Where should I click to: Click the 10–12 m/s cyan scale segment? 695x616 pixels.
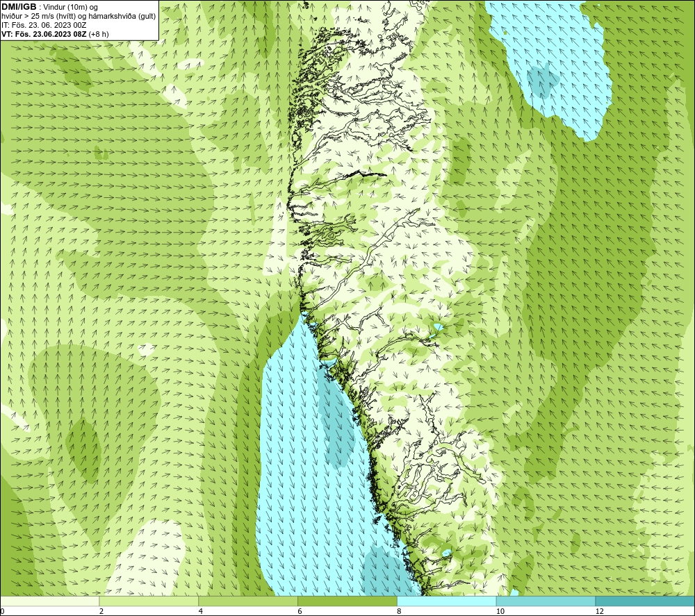point(546,601)
